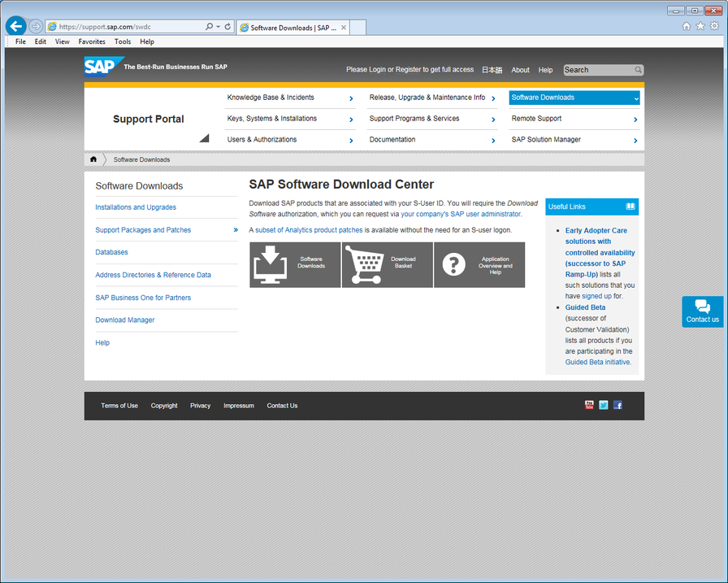The image size is (728, 583).
Task: Expand Support Packages and Patches with its double arrow
Action: [x=236, y=230]
